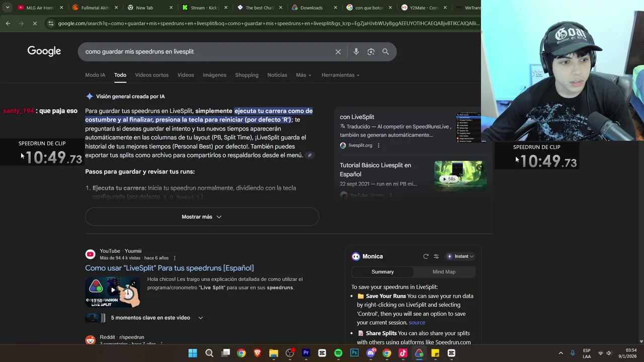Image resolution: width=644 pixels, height=362 pixels.
Task: Open Reddit r/speedrun result
Action: coord(122,337)
